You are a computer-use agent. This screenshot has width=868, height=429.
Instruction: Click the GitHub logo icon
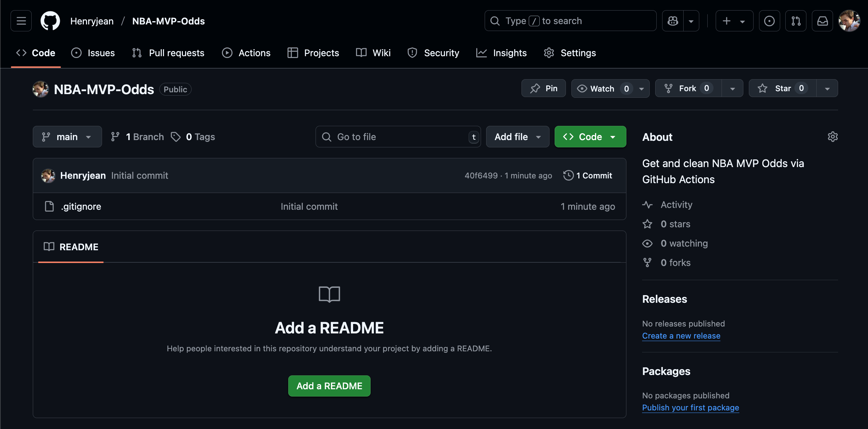click(x=50, y=21)
